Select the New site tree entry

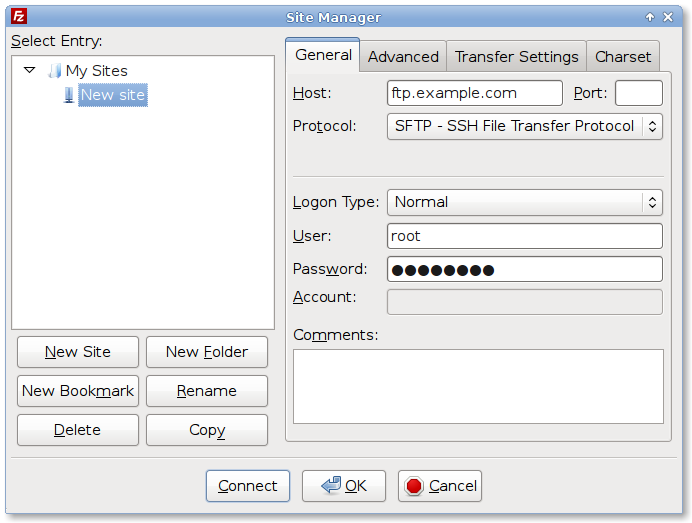112,95
